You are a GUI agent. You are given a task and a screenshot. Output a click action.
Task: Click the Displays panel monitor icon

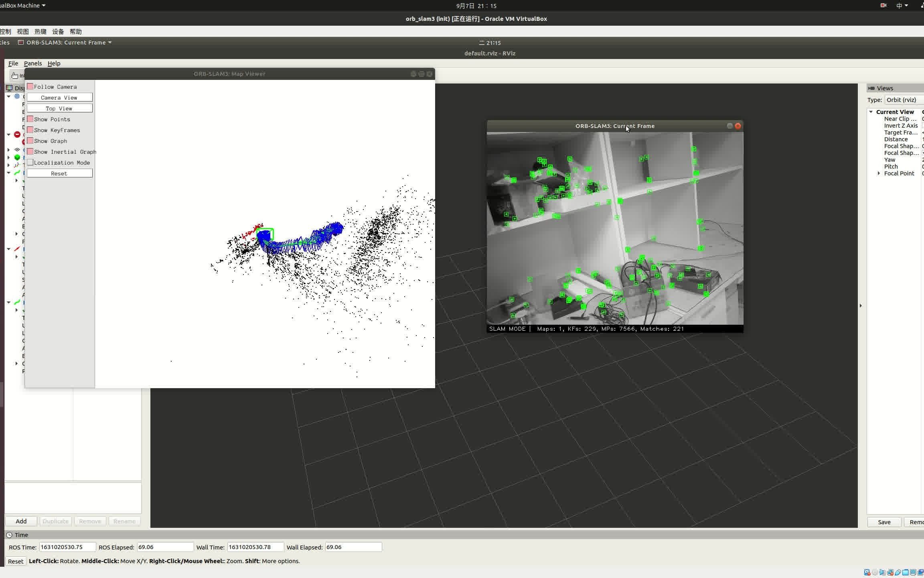pos(9,88)
